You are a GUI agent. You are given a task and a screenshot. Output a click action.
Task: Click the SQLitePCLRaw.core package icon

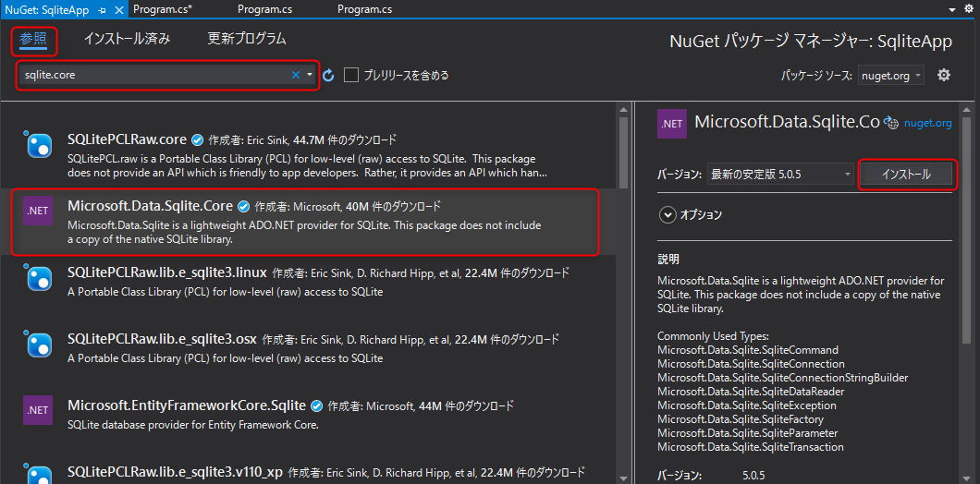point(38,145)
